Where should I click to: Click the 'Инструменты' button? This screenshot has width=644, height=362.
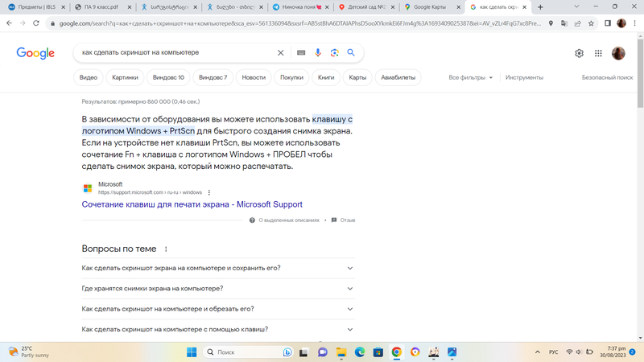coord(524,78)
